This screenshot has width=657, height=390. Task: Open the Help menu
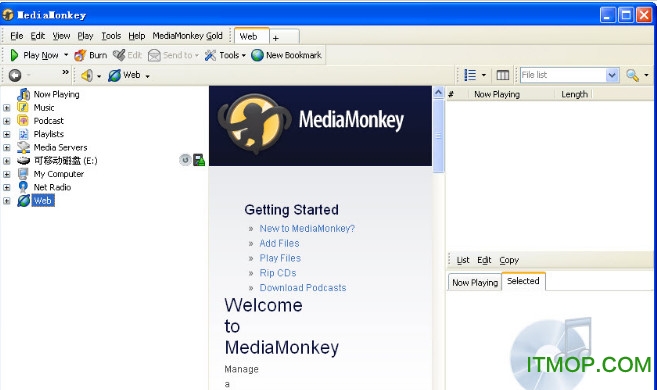pos(137,36)
